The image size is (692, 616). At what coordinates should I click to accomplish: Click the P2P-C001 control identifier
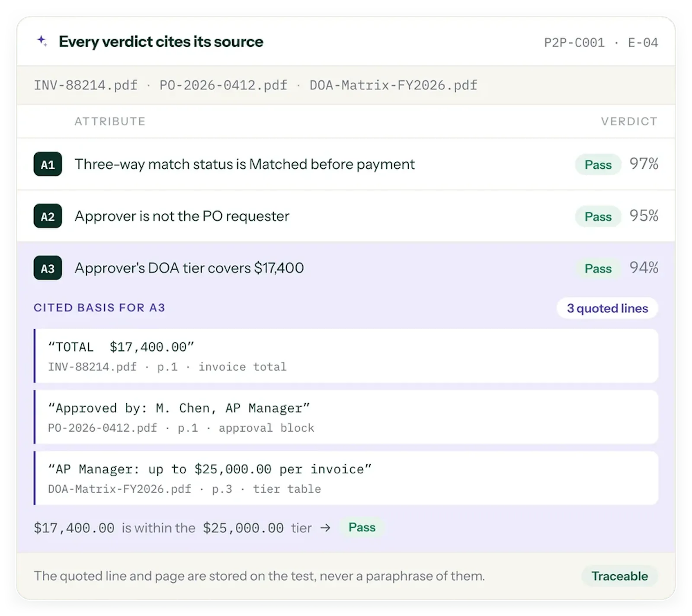coord(574,42)
